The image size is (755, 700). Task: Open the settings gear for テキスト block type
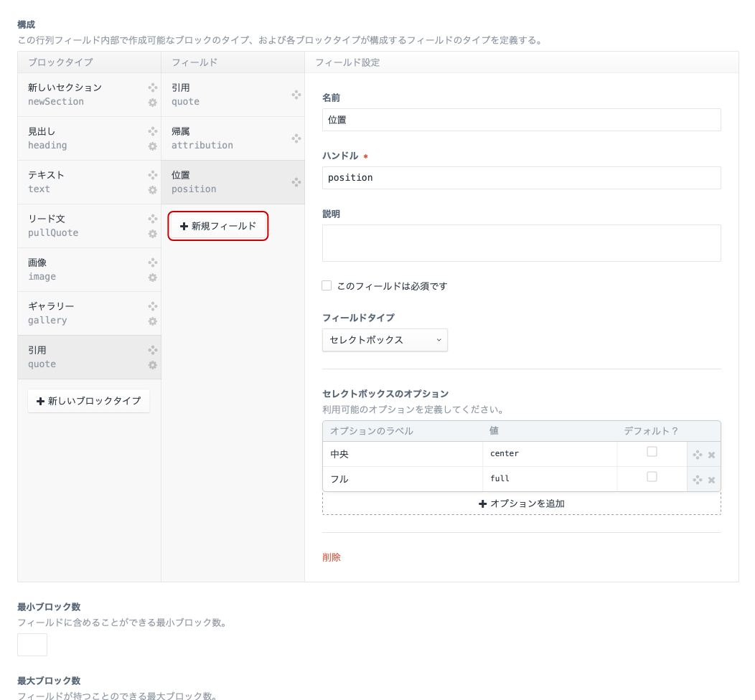pyautogui.click(x=152, y=191)
